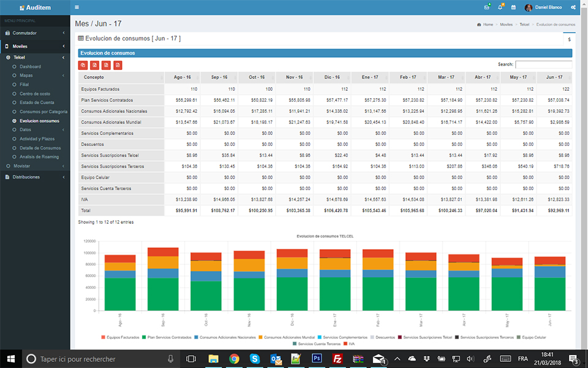Open Skype from taskbar
The width and height of the screenshot is (588, 368).
pos(255,359)
